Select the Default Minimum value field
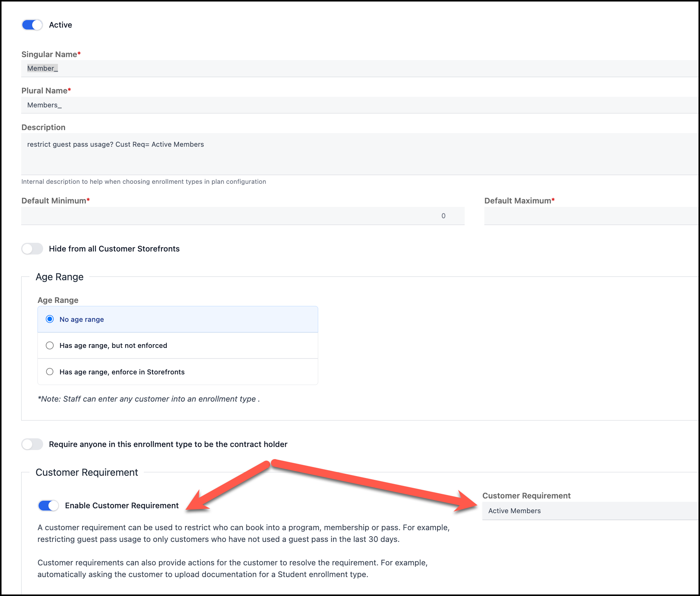This screenshot has height=596, width=700. pos(242,216)
